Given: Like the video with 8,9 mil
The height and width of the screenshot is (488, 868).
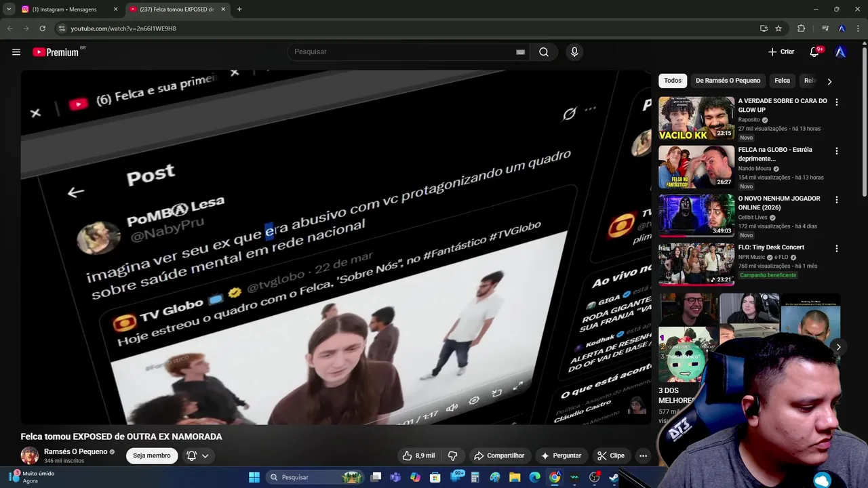Looking at the screenshot, I should point(418,455).
